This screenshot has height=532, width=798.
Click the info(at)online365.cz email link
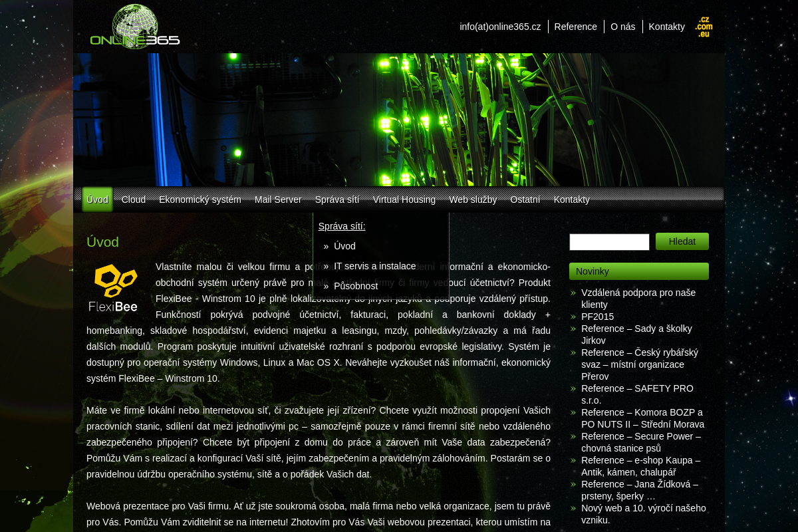[500, 27]
